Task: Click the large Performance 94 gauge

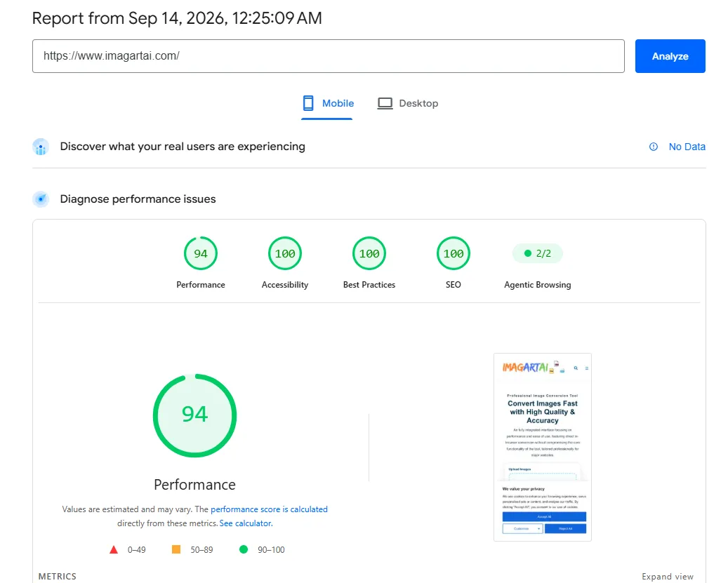Action: (195, 415)
